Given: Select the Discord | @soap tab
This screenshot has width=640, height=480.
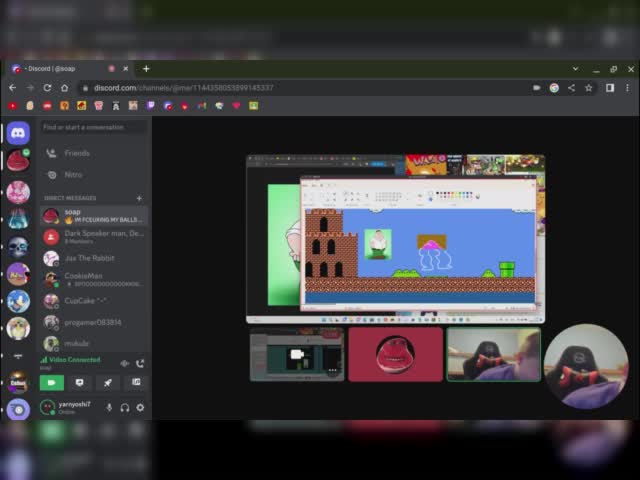Looking at the screenshot, I should pos(69,69).
